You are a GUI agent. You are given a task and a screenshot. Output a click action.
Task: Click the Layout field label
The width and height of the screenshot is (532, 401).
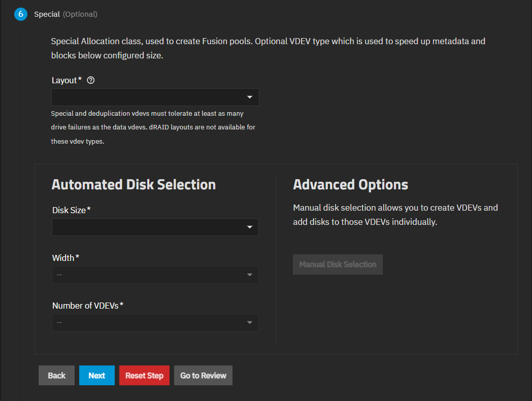click(66, 80)
